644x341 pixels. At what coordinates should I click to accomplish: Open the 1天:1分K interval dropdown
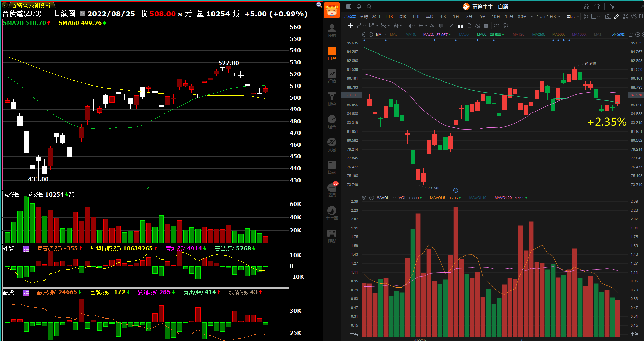pyautogui.click(x=548, y=16)
